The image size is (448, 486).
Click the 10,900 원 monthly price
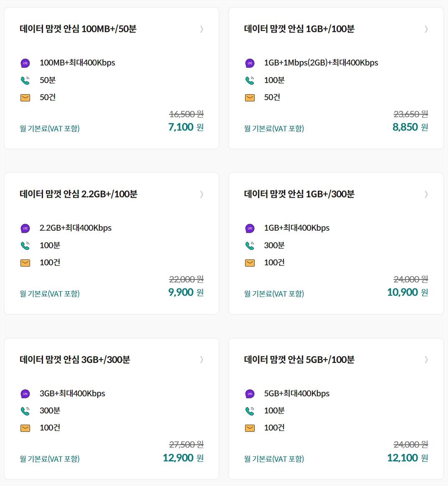pos(408,292)
